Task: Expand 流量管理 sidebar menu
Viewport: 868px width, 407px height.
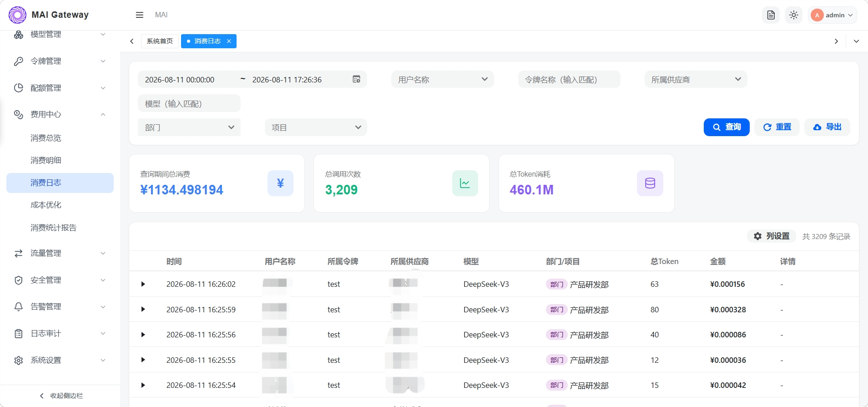Action: 60,253
